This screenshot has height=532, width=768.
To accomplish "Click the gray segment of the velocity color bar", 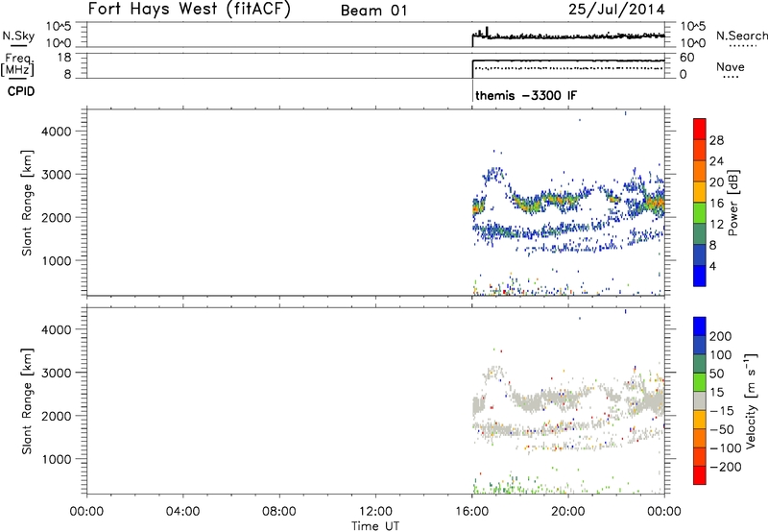I will click(700, 400).
